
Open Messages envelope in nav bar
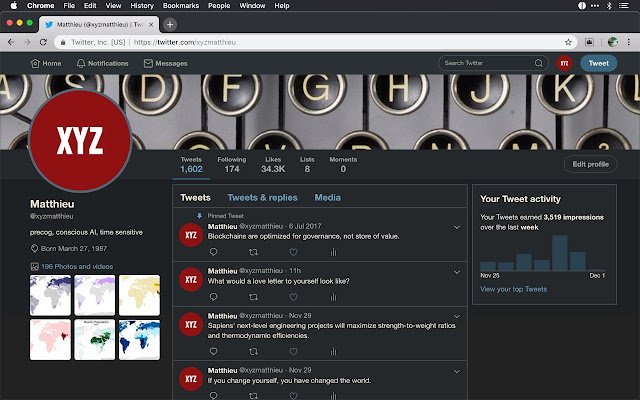coord(165,63)
